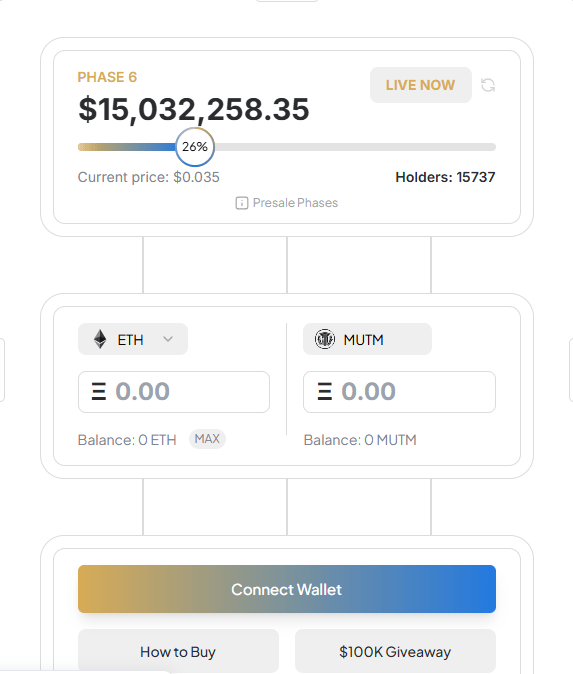The width and height of the screenshot is (573, 674).
Task: Click the MUTM token selector pill
Action: coord(367,339)
